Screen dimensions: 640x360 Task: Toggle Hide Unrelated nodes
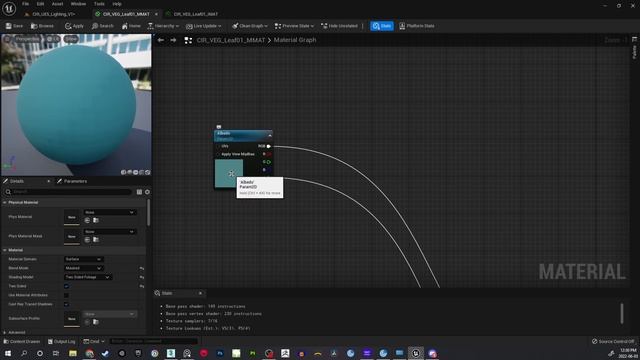[339, 26]
